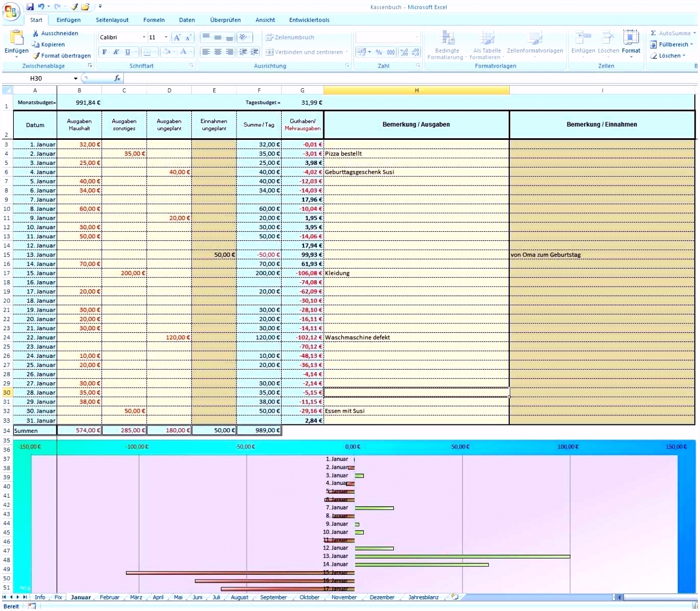Switch to the Seitenlayout ribbon tab

(x=112, y=20)
